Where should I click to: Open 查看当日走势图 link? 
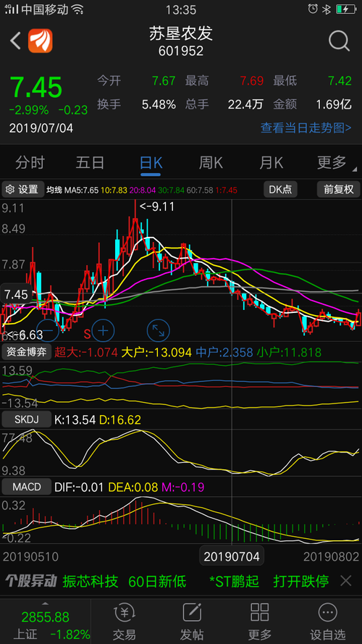click(306, 128)
